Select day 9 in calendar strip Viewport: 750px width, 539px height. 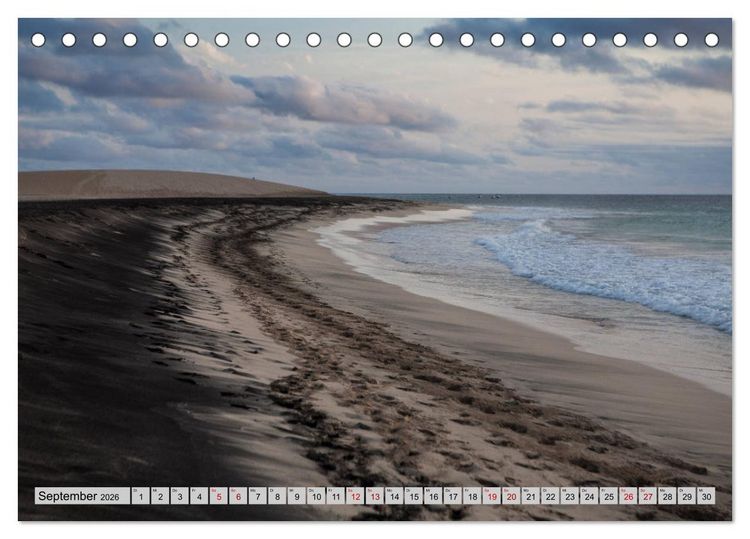coord(297,495)
